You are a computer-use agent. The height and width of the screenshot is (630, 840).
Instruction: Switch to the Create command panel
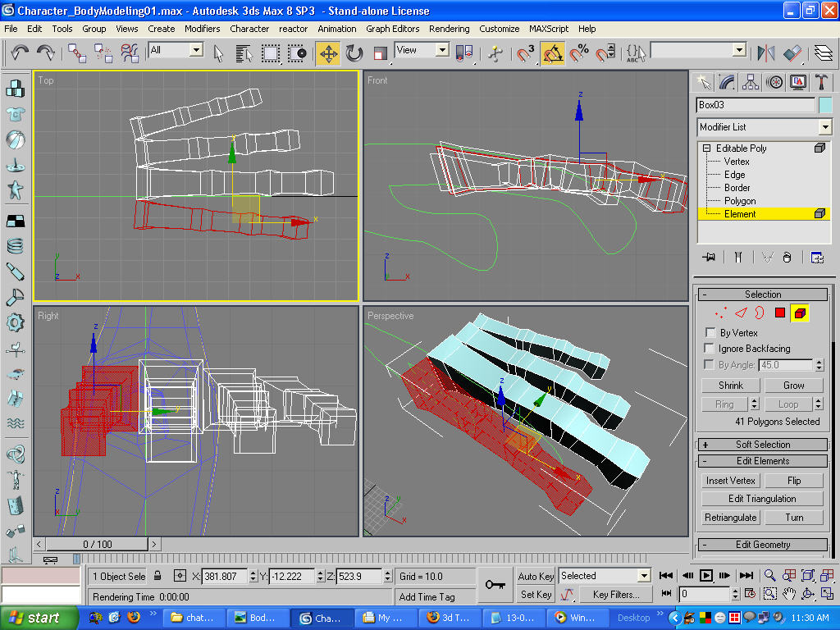click(x=703, y=82)
